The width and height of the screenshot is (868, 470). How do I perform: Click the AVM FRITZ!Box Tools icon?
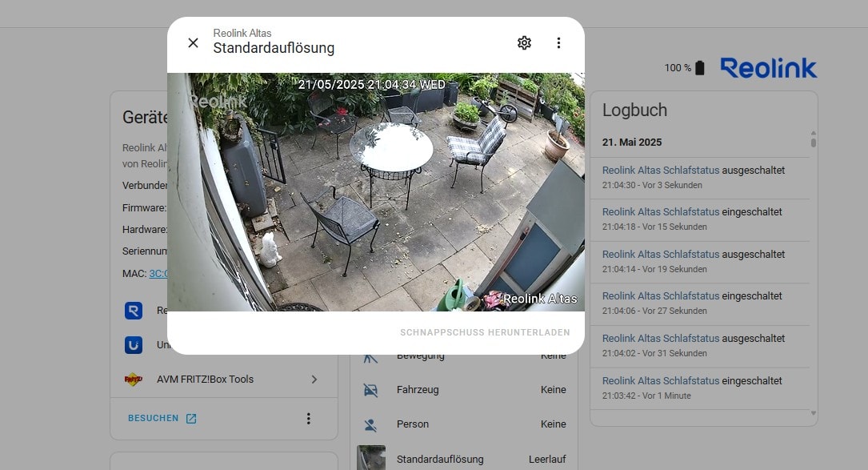[x=134, y=380]
